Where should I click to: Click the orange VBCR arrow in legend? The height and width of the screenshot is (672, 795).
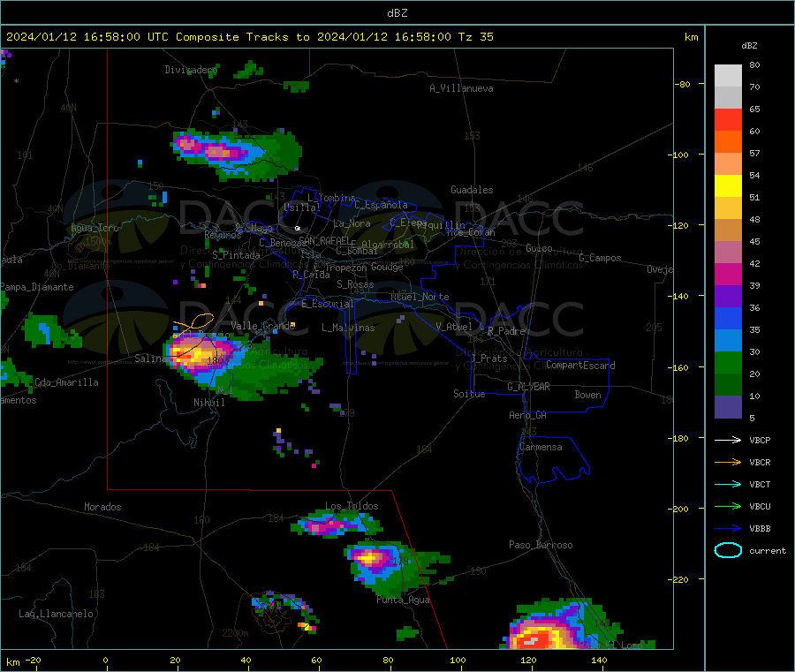click(728, 462)
